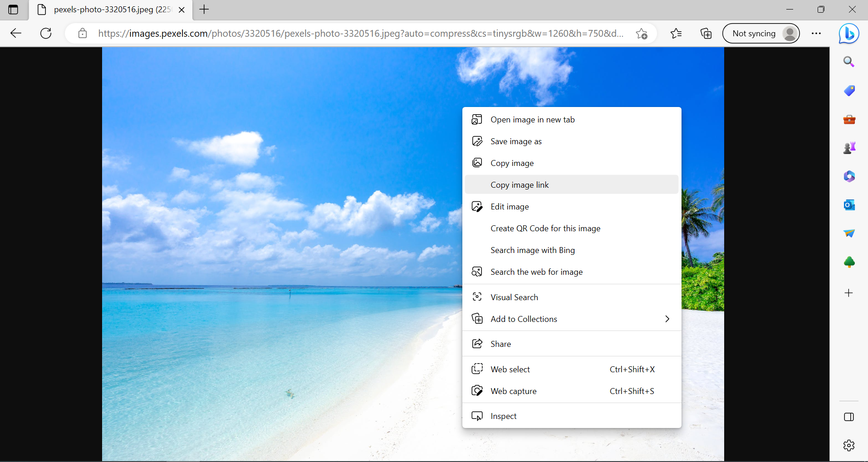Image resolution: width=868 pixels, height=462 pixels.
Task: Open Settings and more ellipsis menu
Action: click(816, 34)
